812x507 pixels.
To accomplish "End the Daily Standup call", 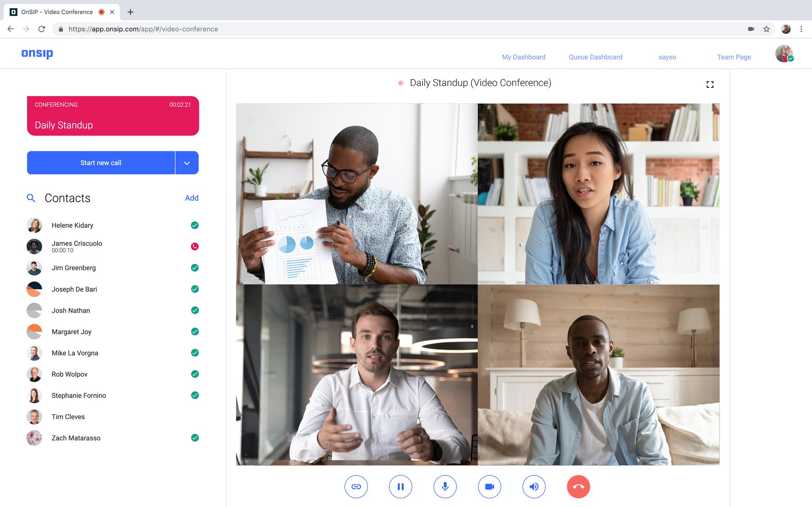I will [x=578, y=486].
